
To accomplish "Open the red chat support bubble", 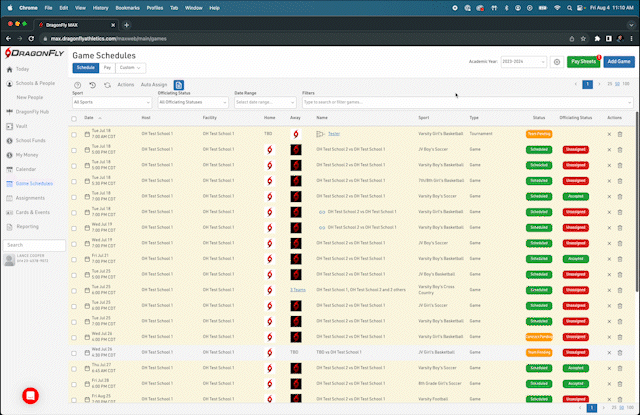I will (31, 395).
